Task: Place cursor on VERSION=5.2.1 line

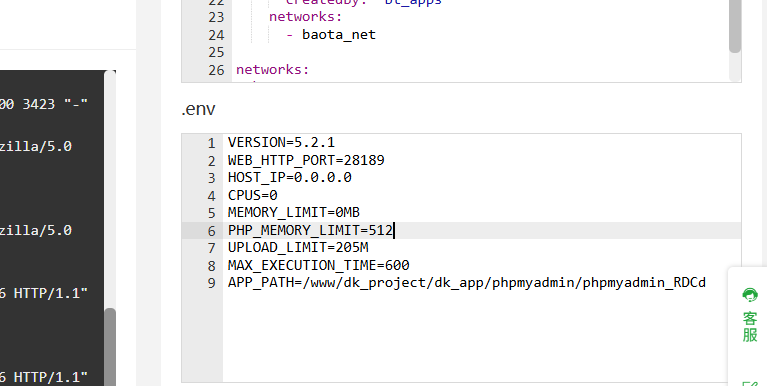Action: 281,142
